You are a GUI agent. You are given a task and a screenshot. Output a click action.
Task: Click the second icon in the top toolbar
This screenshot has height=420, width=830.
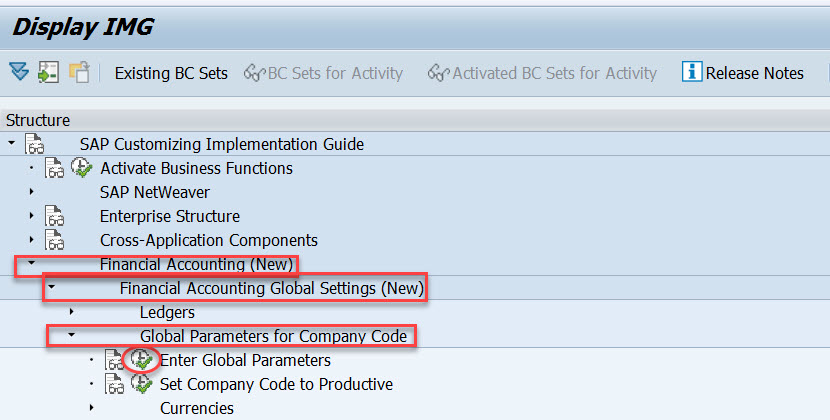[49, 72]
